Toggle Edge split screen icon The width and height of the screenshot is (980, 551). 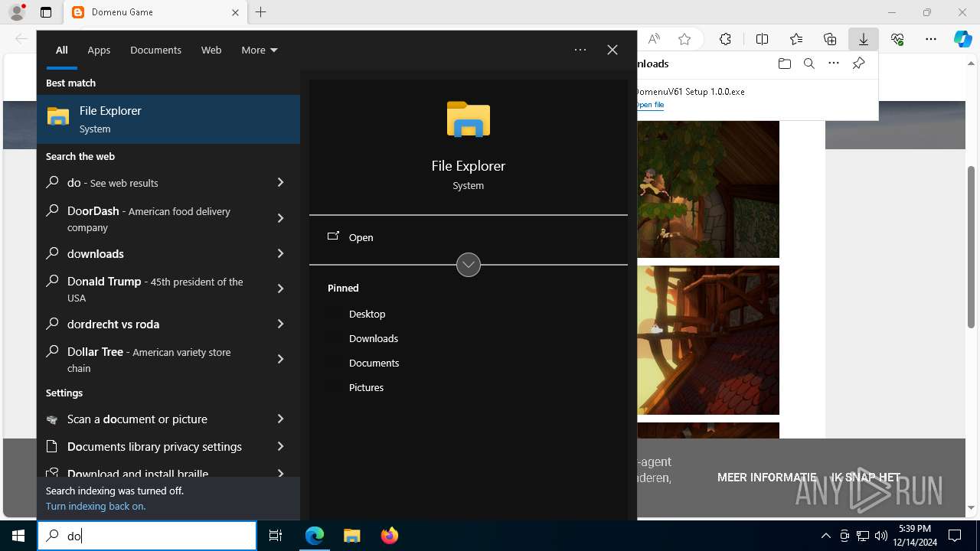pyautogui.click(x=762, y=39)
